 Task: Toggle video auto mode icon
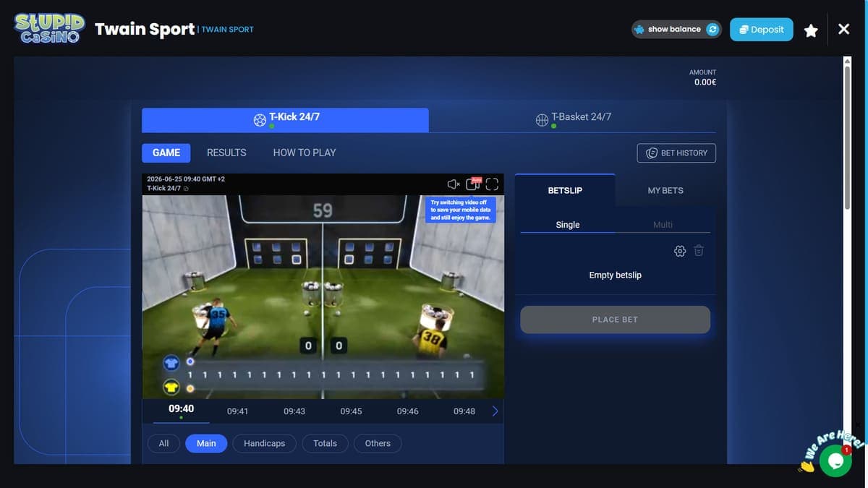(473, 184)
